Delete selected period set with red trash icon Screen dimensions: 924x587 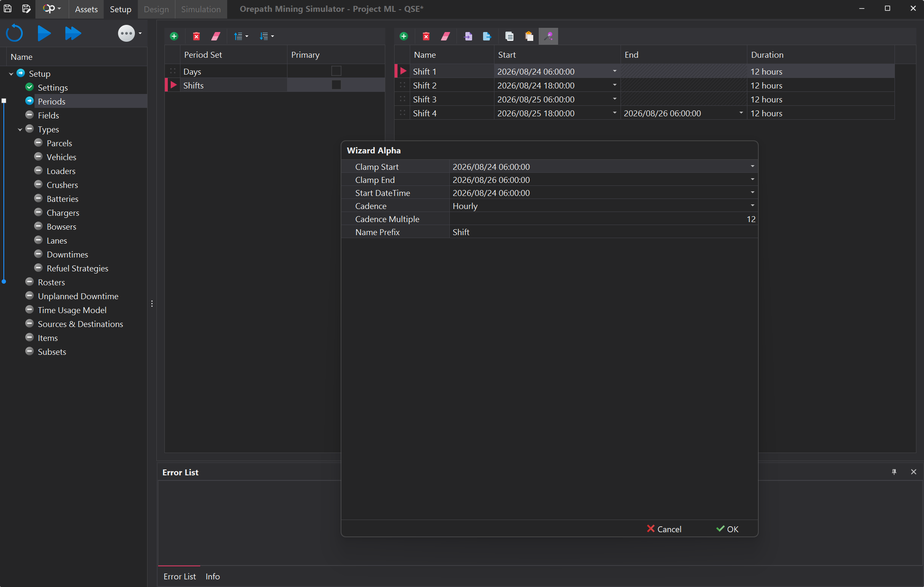click(x=196, y=36)
